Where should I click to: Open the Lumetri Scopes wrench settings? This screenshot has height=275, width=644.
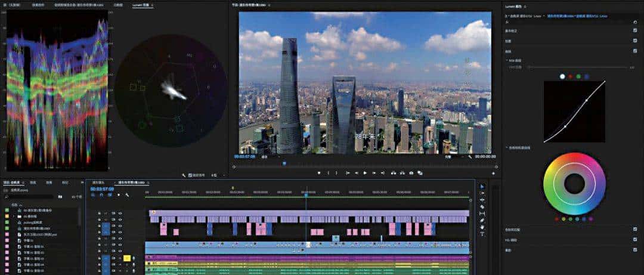click(x=184, y=175)
